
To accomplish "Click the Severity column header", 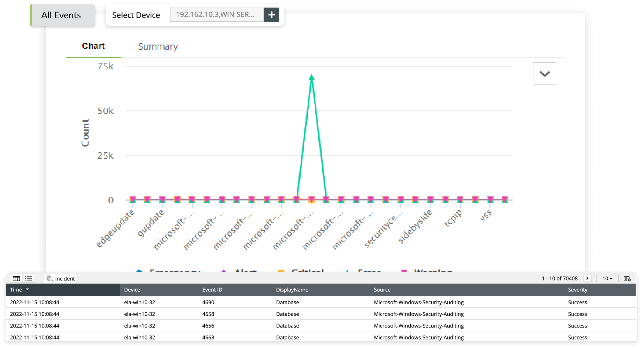I will point(577,290).
